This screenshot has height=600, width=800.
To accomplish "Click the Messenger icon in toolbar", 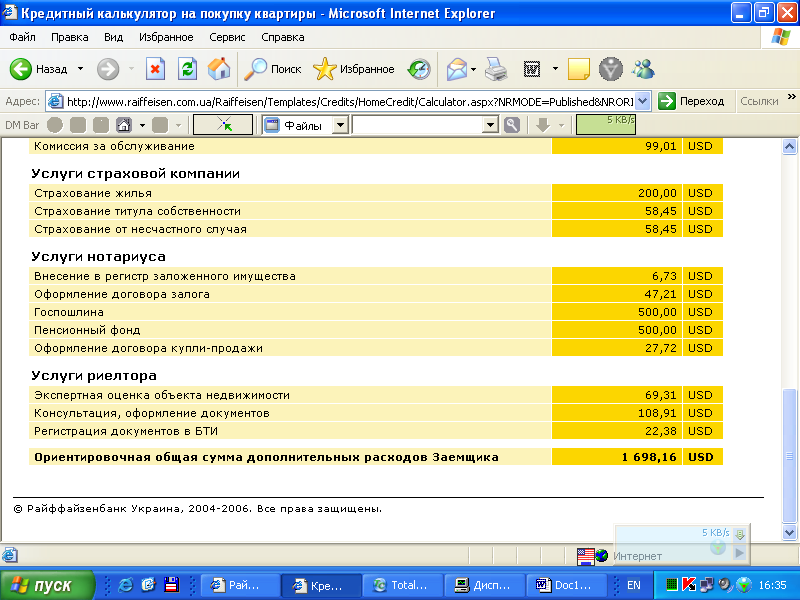I will (x=643, y=69).
